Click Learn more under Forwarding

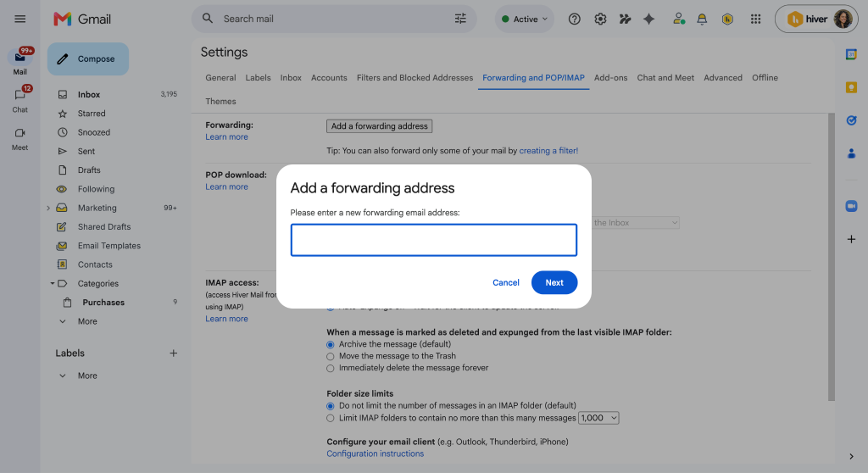[x=226, y=136]
